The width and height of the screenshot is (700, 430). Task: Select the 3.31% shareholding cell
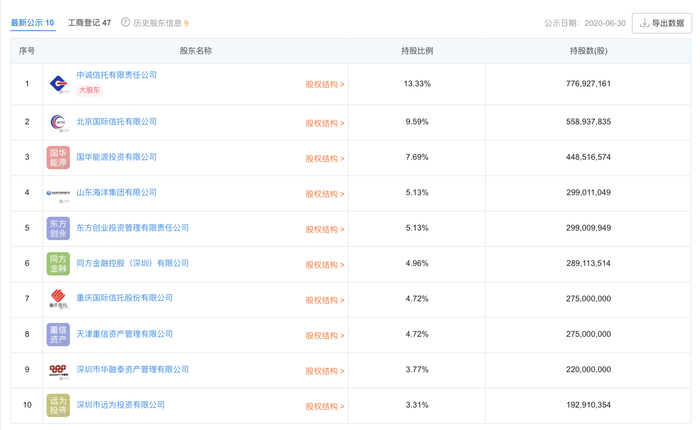pyautogui.click(x=417, y=405)
